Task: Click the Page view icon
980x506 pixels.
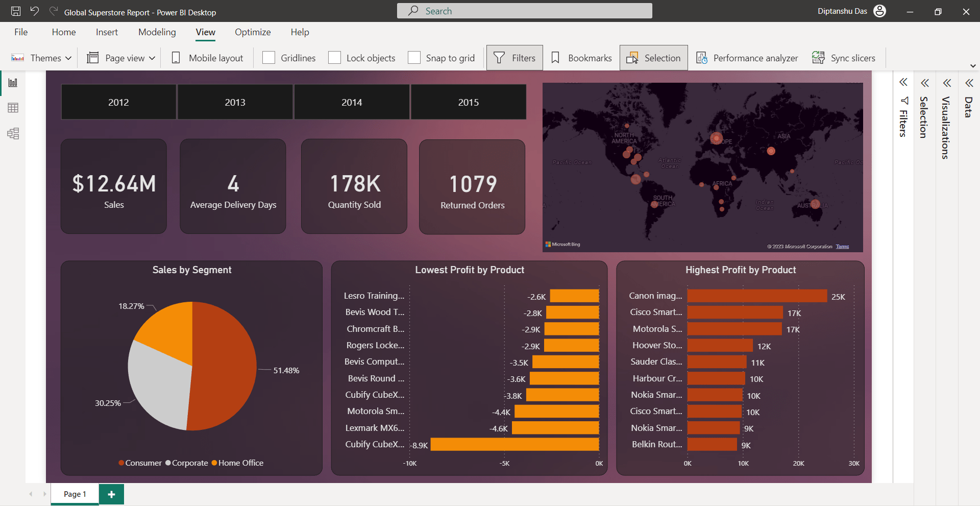Action: click(93, 58)
